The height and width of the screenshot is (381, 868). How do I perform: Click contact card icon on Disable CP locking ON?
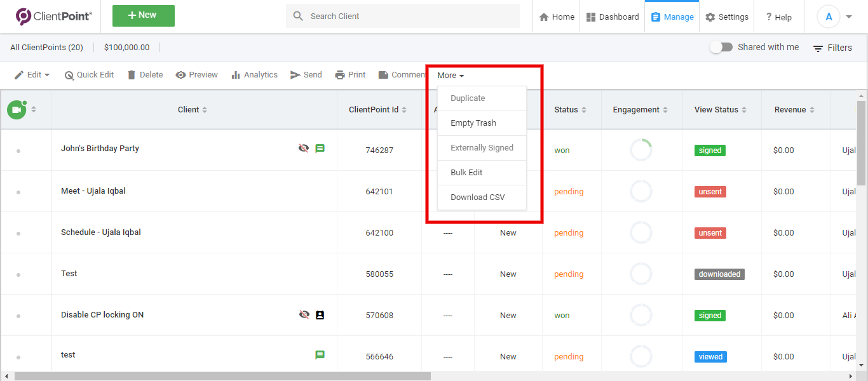click(320, 315)
